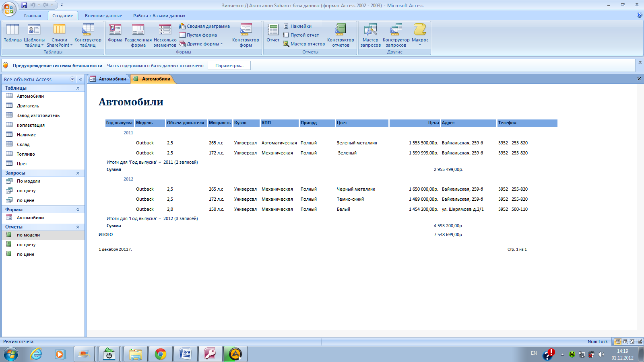Select the по цене report

point(43,254)
